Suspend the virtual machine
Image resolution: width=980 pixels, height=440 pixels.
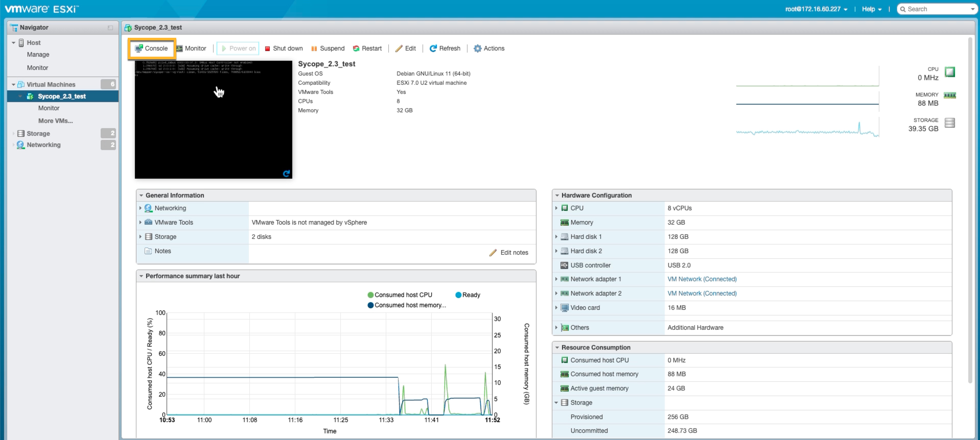click(x=328, y=48)
